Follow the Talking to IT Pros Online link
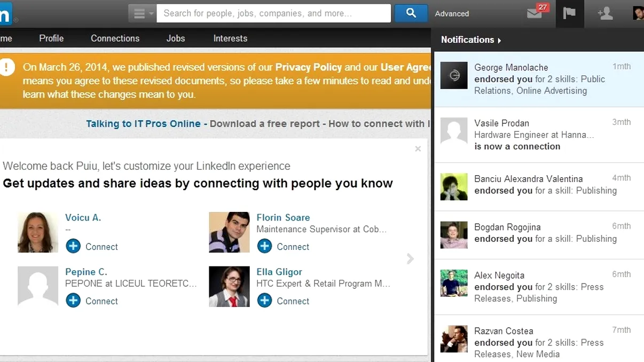Screen dimensions: 644x362 click(x=143, y=123)
